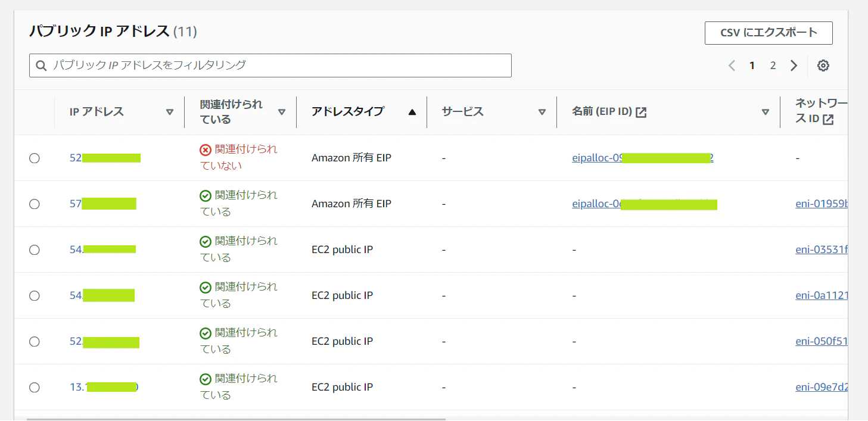Go to page 2
Viewport: 868px width, 421px height.
click(x=773, y=66)
